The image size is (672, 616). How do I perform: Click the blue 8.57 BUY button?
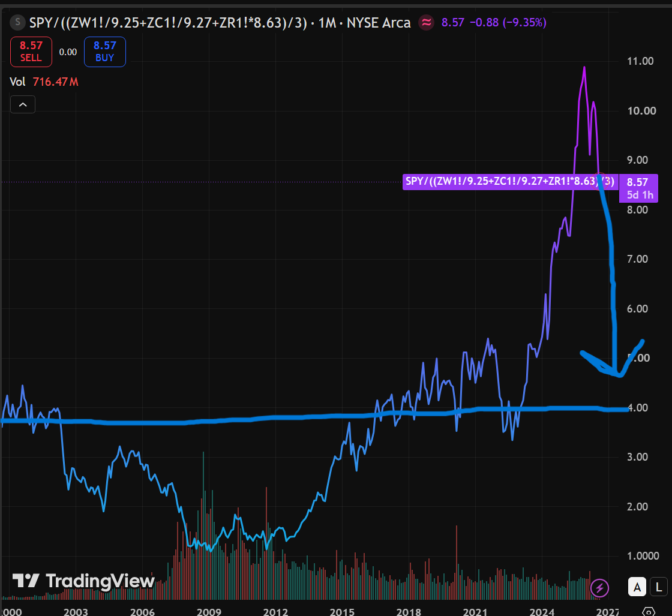point(105,52)
